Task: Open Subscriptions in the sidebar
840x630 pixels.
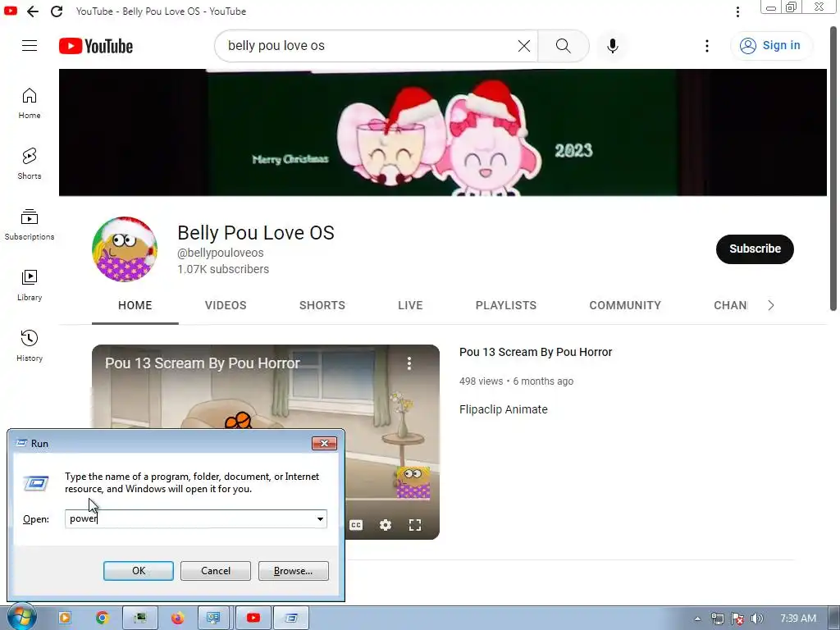Action: click(30, 225)
